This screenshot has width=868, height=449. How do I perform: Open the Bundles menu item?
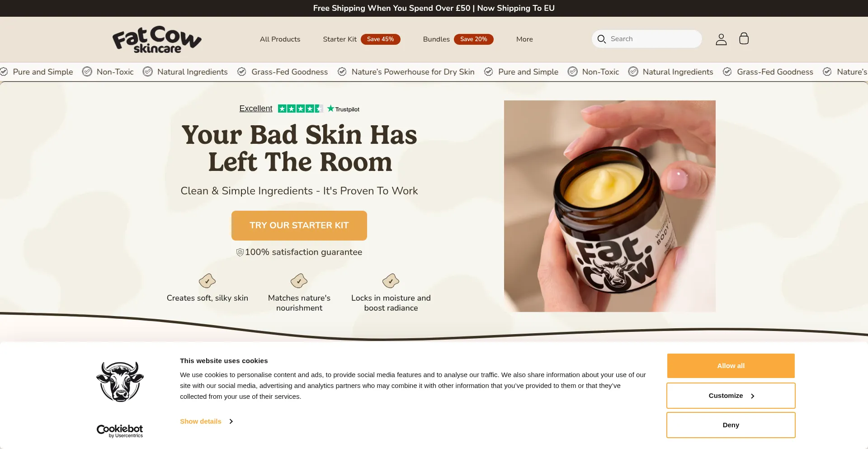click(x=436, y=39)
